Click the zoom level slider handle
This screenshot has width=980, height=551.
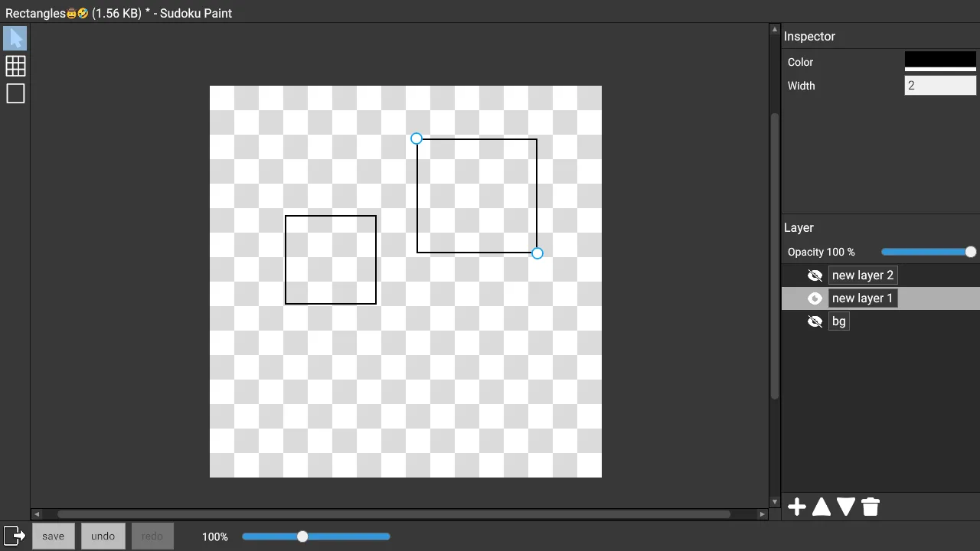302,536
